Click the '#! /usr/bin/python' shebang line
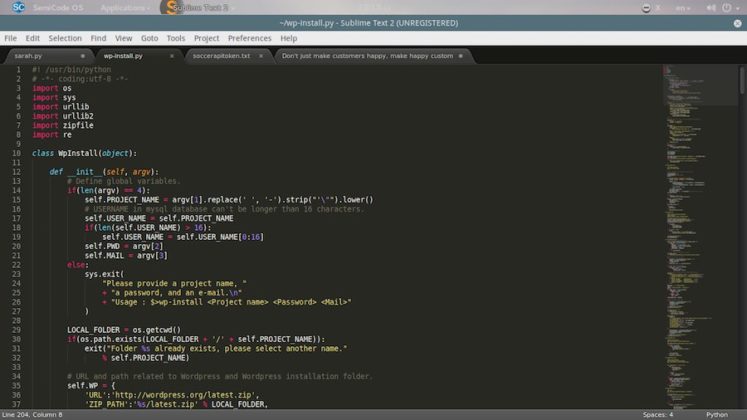747x420 pixels. tap(71, 70)
